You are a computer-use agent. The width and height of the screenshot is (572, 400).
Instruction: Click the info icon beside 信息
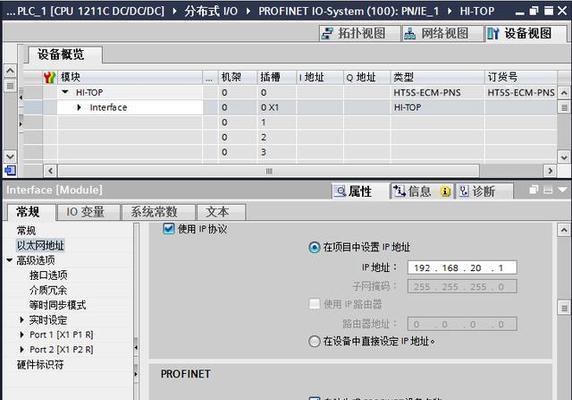click(x=399, y=191)
